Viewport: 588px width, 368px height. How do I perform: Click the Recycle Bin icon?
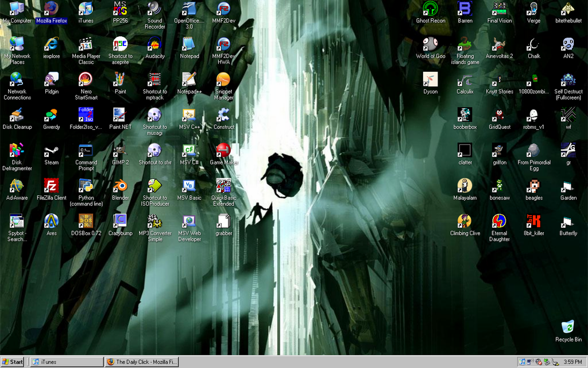pos(568,327)
